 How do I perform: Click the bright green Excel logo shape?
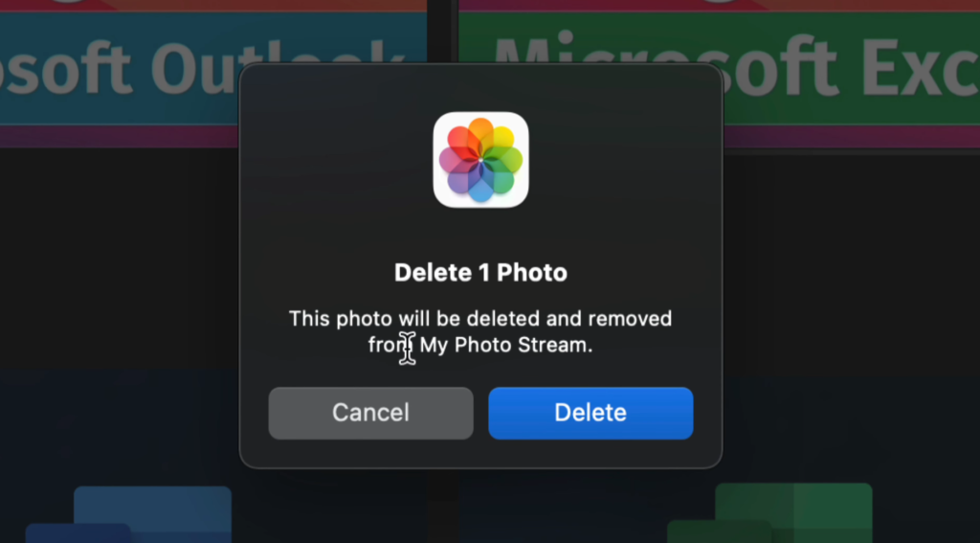point(793,511)
